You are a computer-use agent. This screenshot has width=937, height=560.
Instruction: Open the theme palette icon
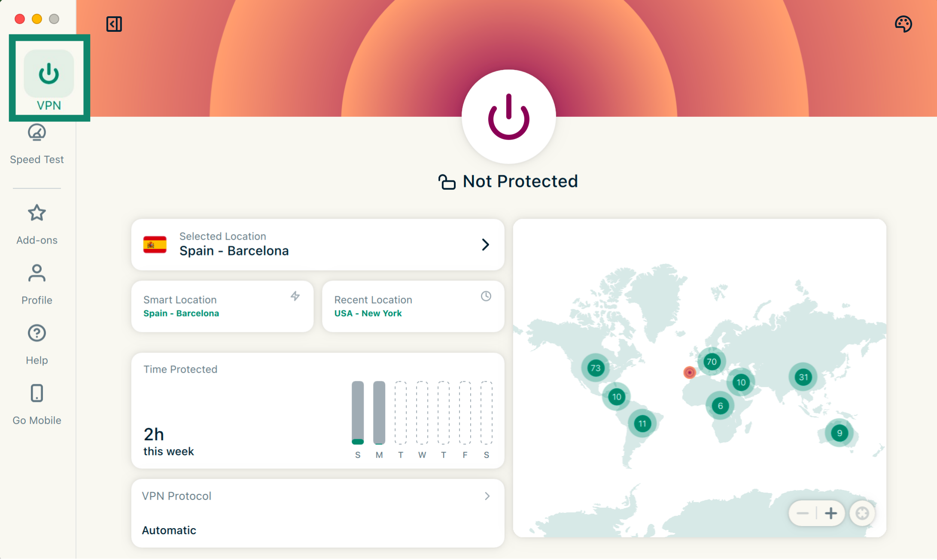(x=903, y=24)
